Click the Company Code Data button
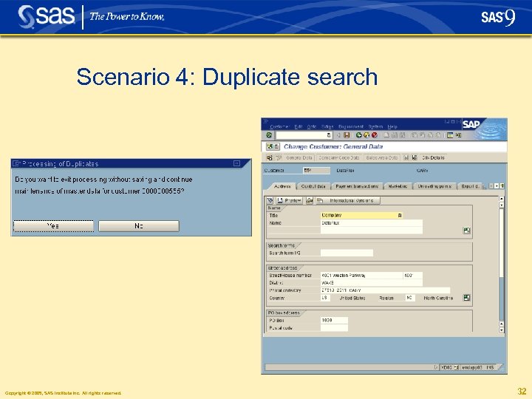The height and width of the screenshot is (399, 532). [339, 157]
